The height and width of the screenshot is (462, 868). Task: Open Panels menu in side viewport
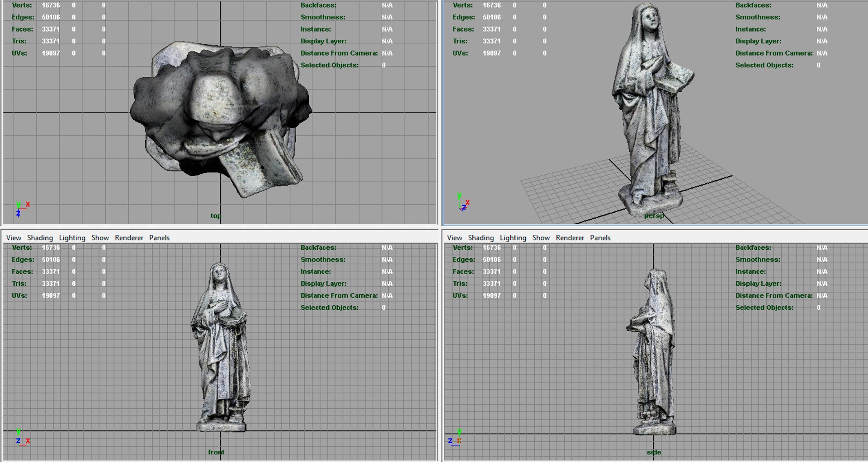(600, 238)
